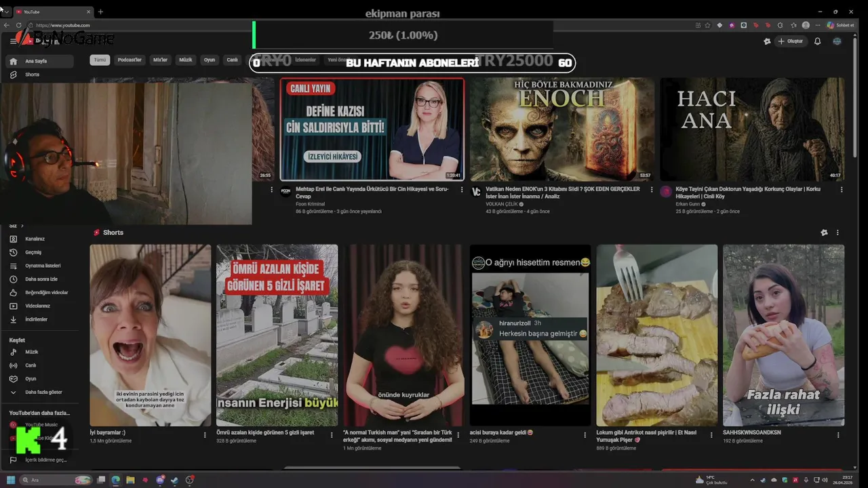Open Videolarınız in the sidebar
The image size is (868, 488).
pos(39,306)
